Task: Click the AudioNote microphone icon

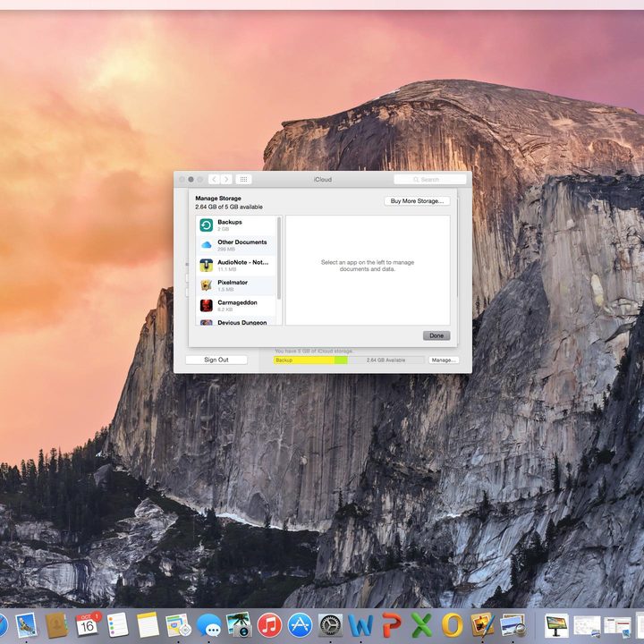Action: pos(207,266)
